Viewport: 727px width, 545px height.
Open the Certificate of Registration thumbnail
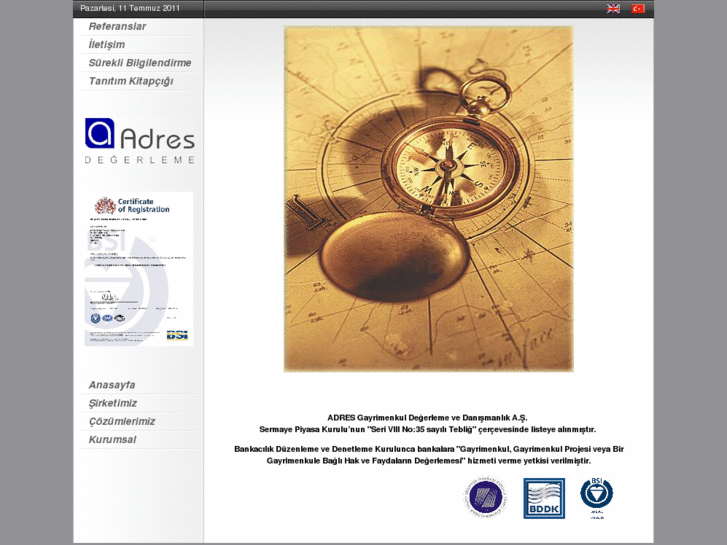point(139,269)
